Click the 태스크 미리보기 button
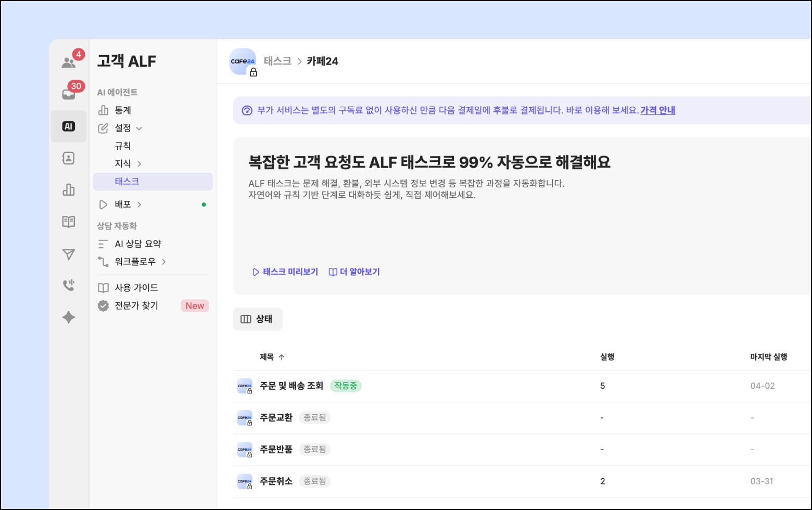This screenshot has width=812, height=510. click(285, 272)
